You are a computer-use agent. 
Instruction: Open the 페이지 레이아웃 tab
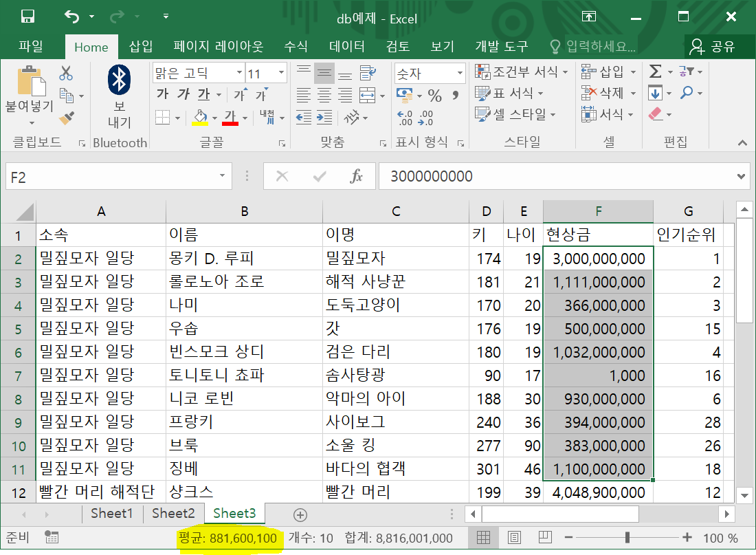pyautogui.click(x=219, y=46)
